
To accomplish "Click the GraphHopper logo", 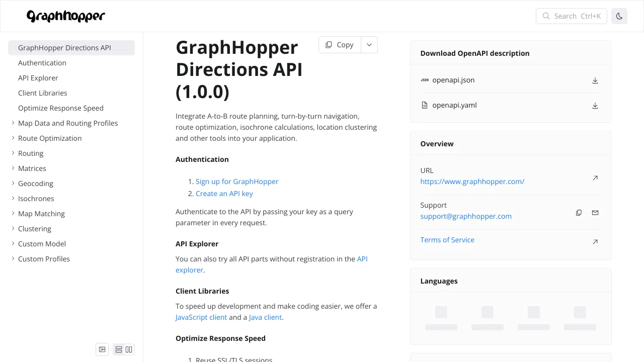I will pos(66,16).
